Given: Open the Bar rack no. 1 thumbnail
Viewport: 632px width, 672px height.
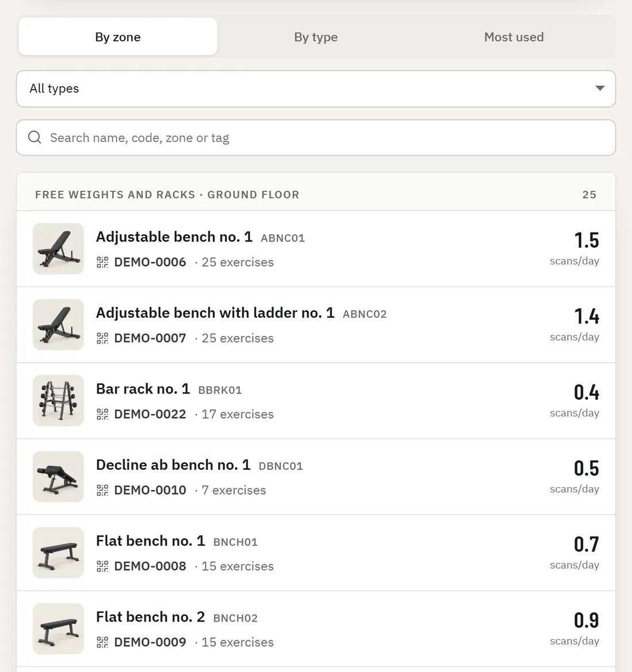Looking at the screenshot, I should (58, 401).
